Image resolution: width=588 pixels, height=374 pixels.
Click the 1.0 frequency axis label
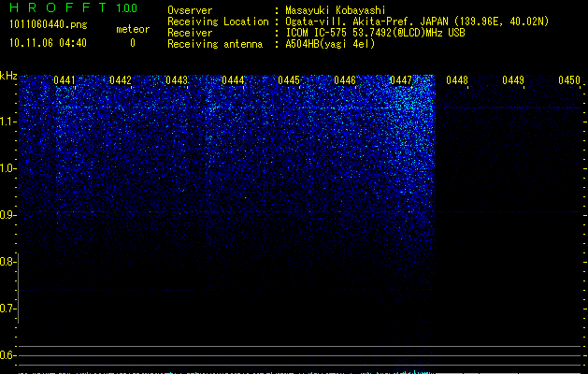pos(7,168)
